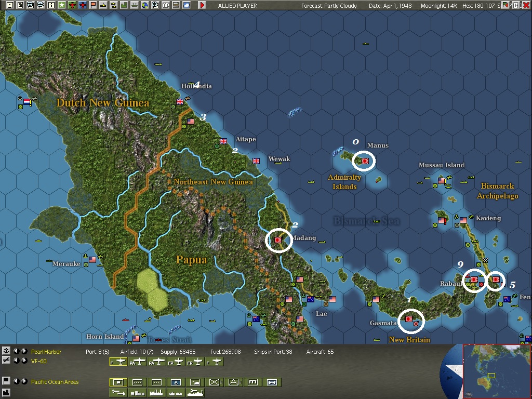Click the information 'i' toolbar icon
The width and height of the screenshot is (532, 399).
(51, 5)
